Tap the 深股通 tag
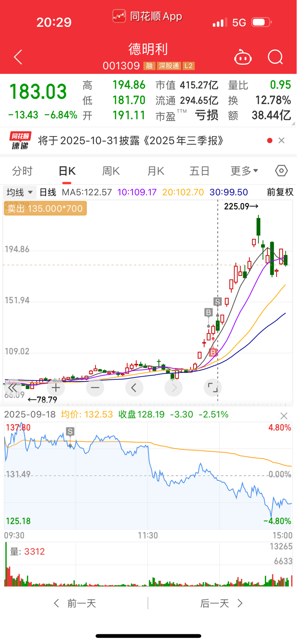 (x=169, y=66)
